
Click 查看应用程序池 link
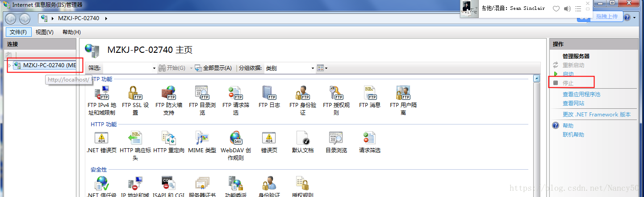pyautogui.click(x=581, y=94)
